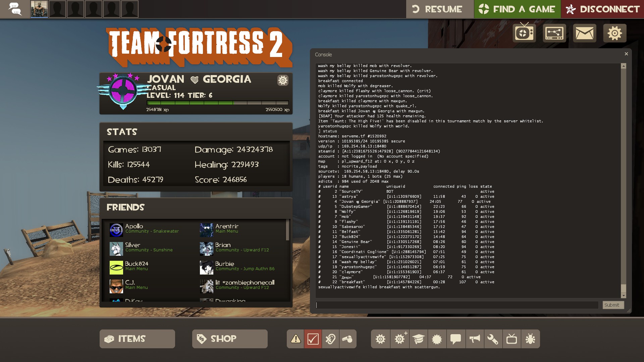Click the FIND A GAME button
Screen dimensions: 644x362
point(517,9)
